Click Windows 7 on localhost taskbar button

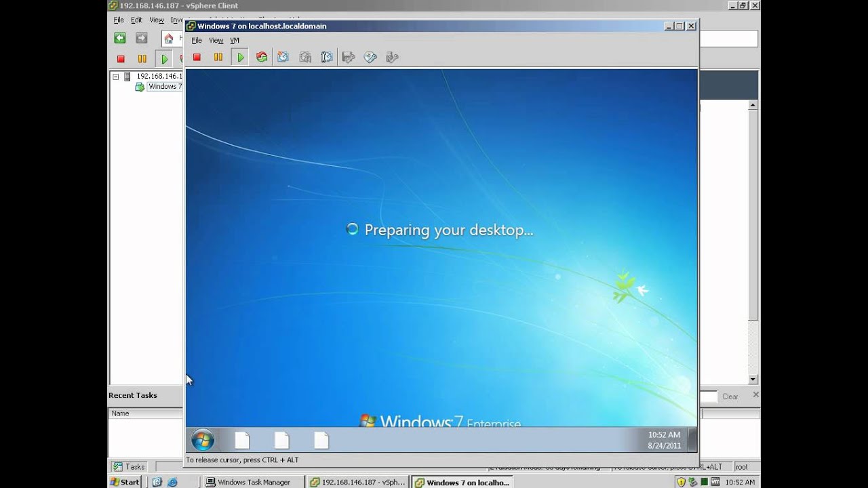point(462,483)
